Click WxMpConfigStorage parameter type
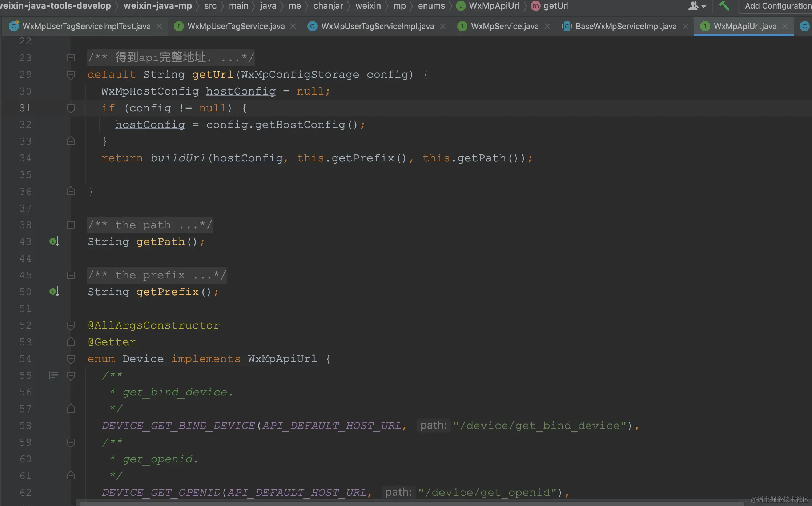Viewport: 812px width, 506px height. point(300,75)
